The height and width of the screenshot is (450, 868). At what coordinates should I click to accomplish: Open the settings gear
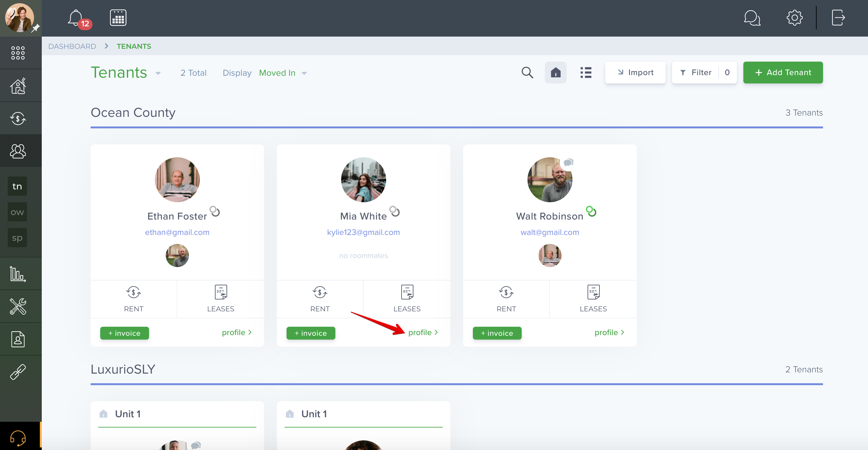pyautogui.click(x=794, y=18)
